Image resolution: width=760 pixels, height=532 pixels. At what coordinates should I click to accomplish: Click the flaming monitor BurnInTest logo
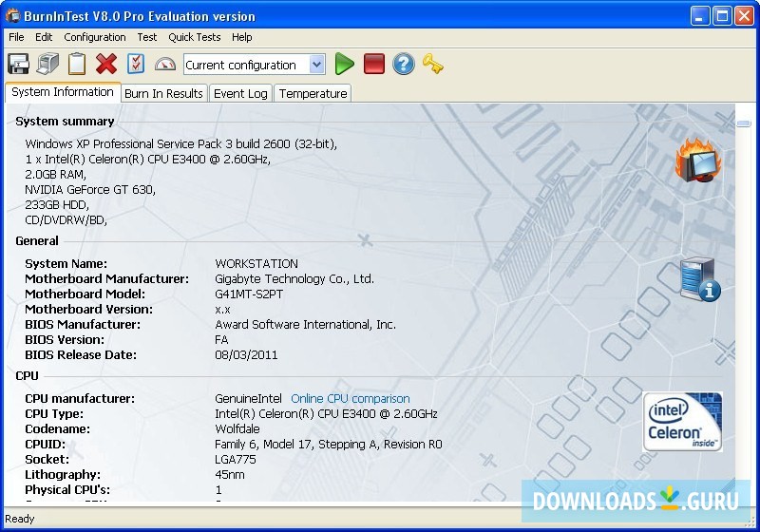point(698,161)
